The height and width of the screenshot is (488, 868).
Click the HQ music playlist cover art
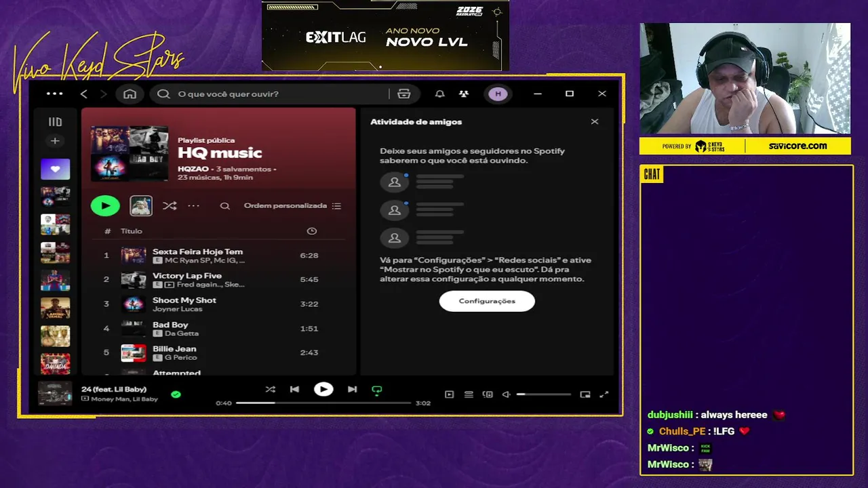[129, 153]
